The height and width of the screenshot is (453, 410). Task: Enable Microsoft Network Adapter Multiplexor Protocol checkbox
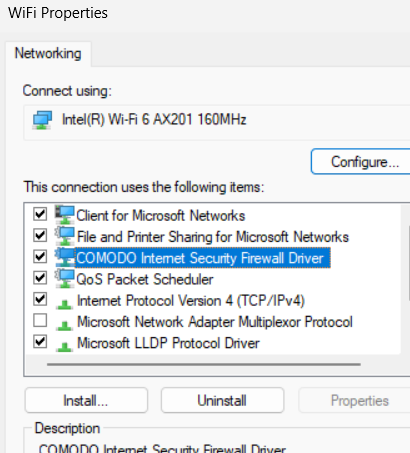40,321
